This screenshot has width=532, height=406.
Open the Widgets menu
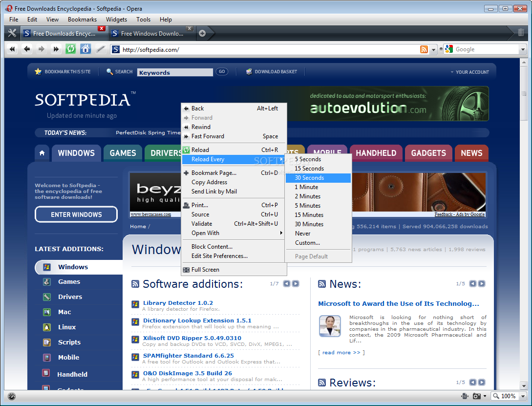pyautogui.click(x=116, y=20)
